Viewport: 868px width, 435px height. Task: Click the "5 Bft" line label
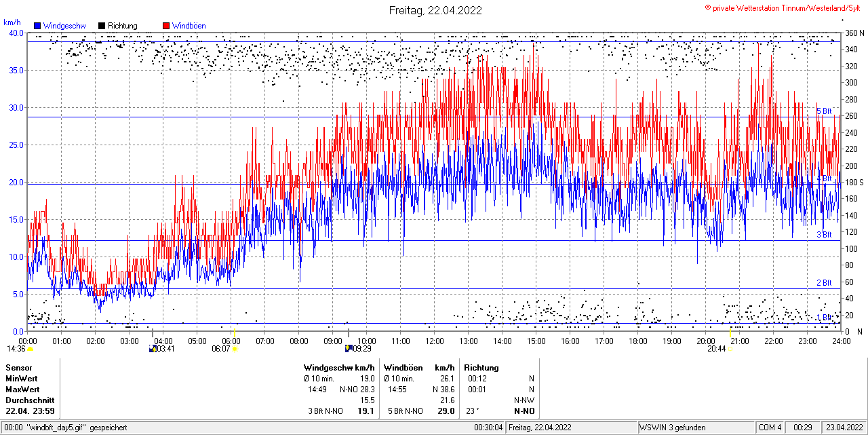(x=824, y=111)
